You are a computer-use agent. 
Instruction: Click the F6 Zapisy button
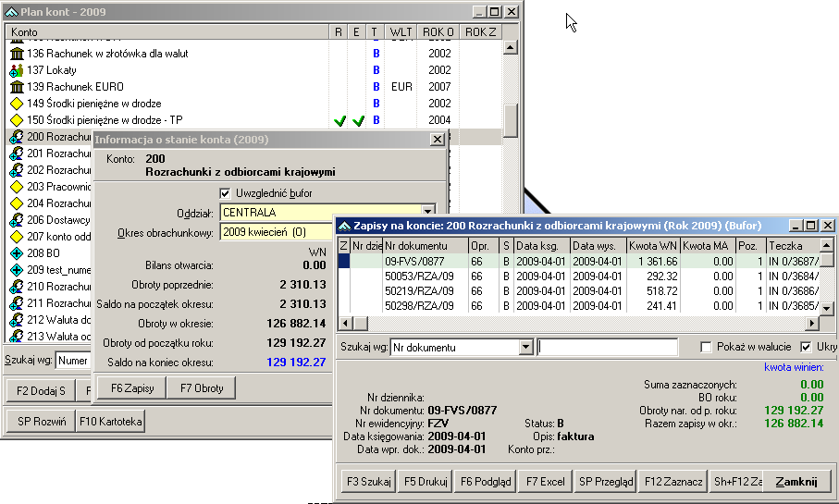(132, 388)
